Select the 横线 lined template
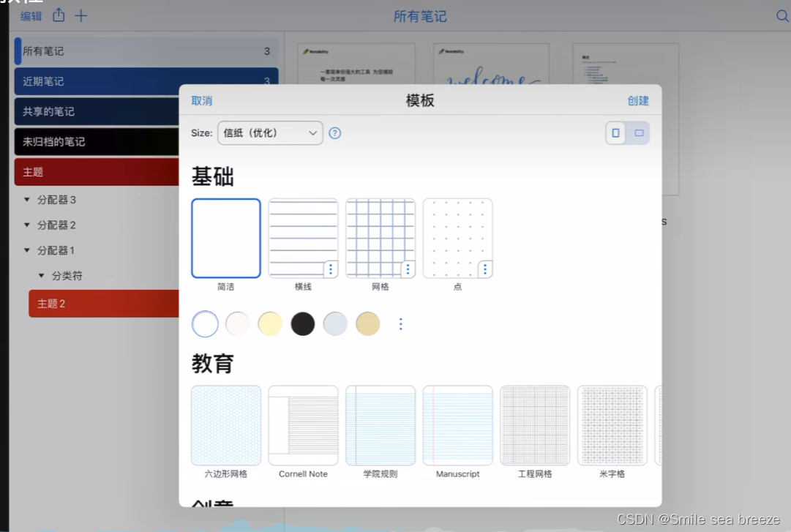Viewport: 791px width, 532px height. [303, 238]
